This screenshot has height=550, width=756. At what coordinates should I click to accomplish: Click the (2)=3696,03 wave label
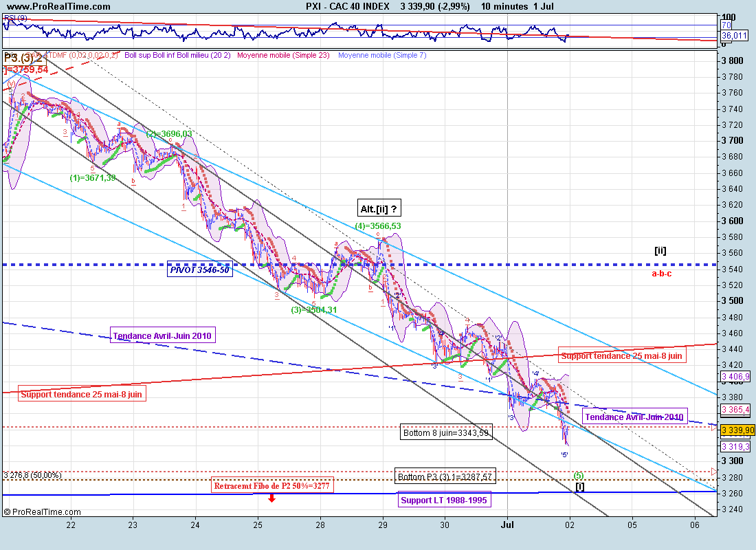[x=169, y=133]
